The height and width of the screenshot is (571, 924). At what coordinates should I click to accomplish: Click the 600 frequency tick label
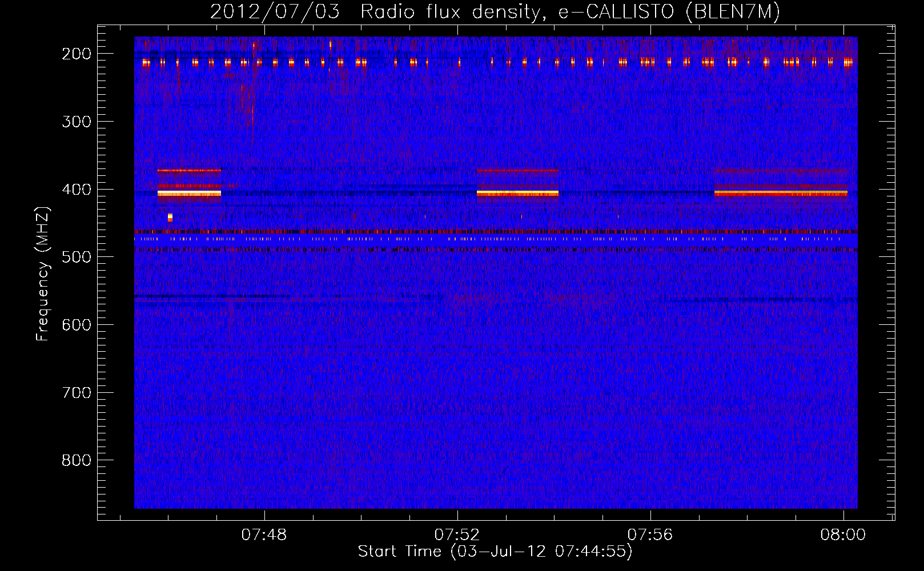(77, 325)
